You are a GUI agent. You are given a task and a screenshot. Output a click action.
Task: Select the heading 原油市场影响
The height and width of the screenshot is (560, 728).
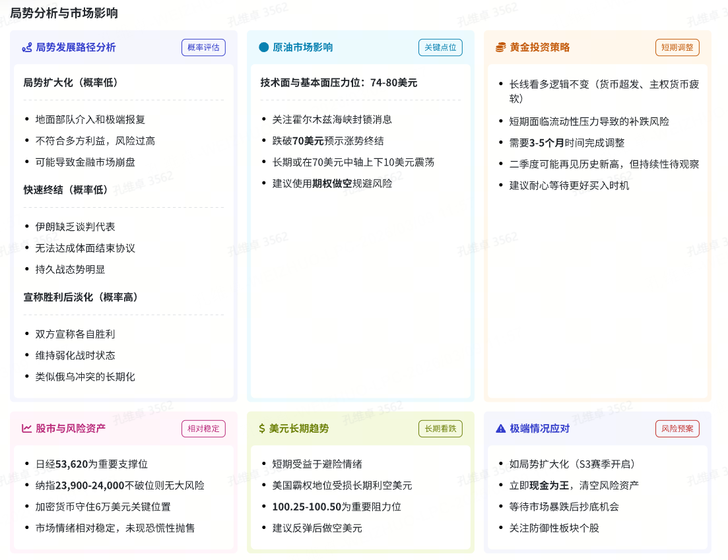(x=303, y=47)
